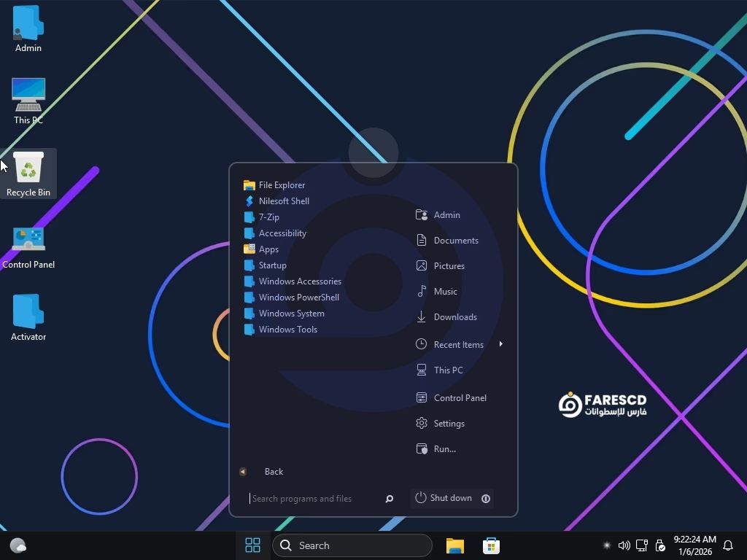
Task: Click the Microsoft Store taskbar icon
Action: click(491, 545)
